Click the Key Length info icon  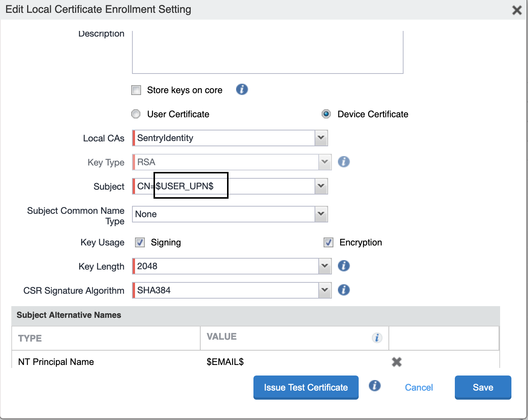tap(344, 266)
